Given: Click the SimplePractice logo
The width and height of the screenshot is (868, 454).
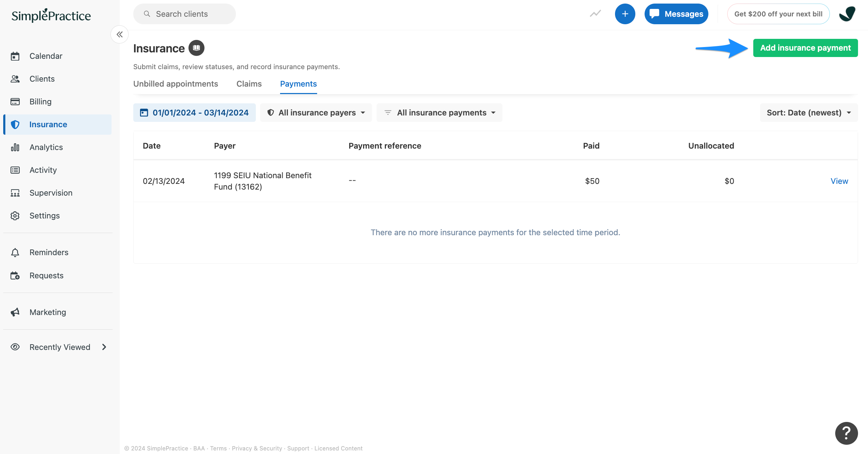Looking at the screenshot, I should click(51, 15).
